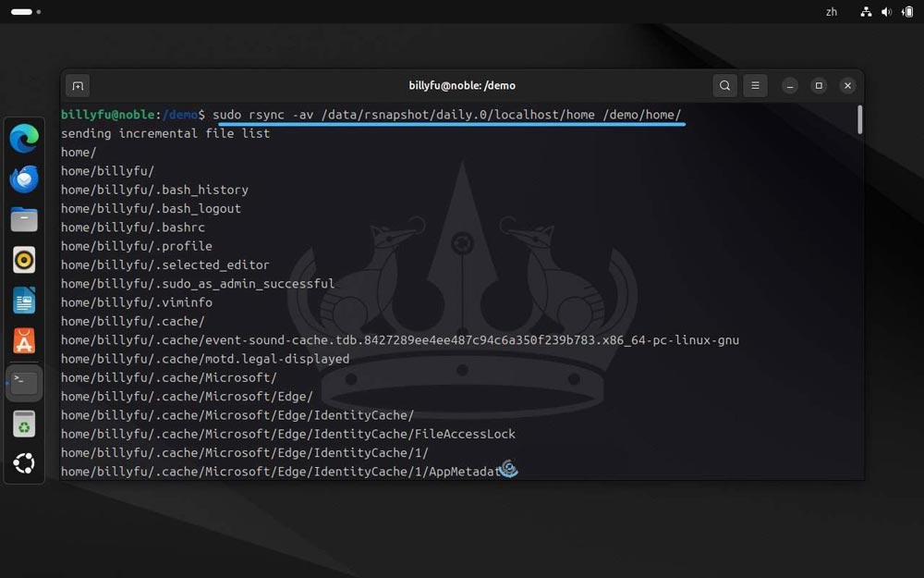
Task: Click the event-sound-cache.tdb line
Action: 399,340
